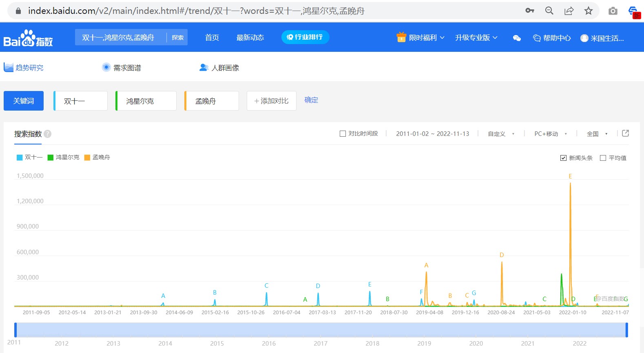Toggle 双十一 series in the legend

coord(29,158)
